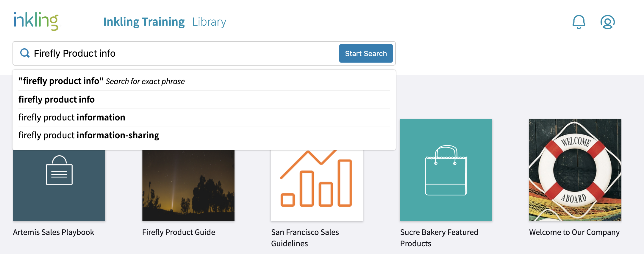644x254 pixels.
Task: Click the Start Search button
Action: click(x=366, y=53)
